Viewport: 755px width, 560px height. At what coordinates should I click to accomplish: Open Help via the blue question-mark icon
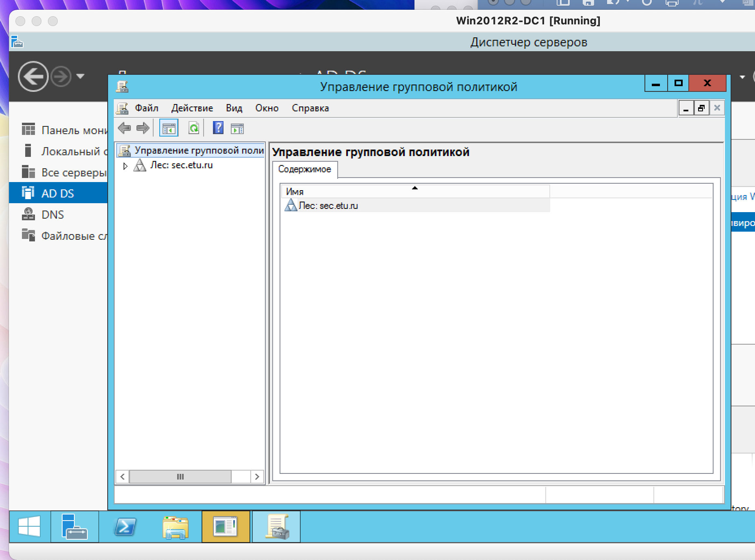218,128
